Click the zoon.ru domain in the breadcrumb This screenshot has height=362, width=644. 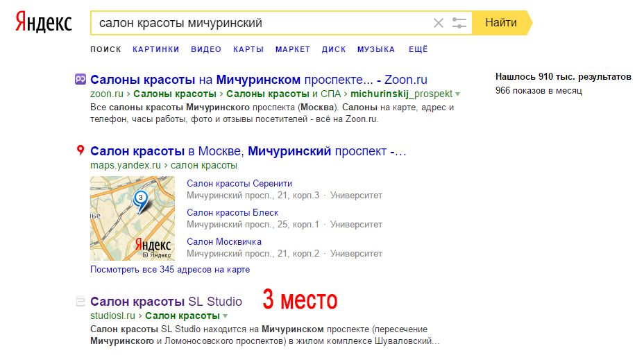(x=107, y=94)
